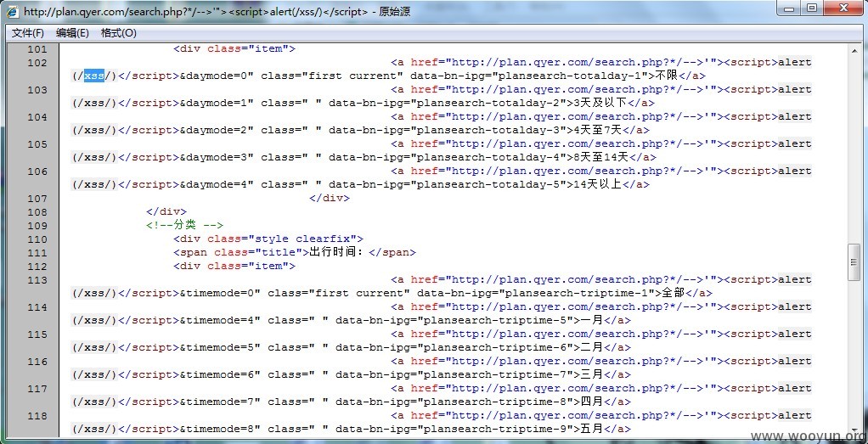Image resolution: width=868 pixels, height=444 pixels.
Task: Click the text 一月 on line 114
Action: tap(591, 320)
